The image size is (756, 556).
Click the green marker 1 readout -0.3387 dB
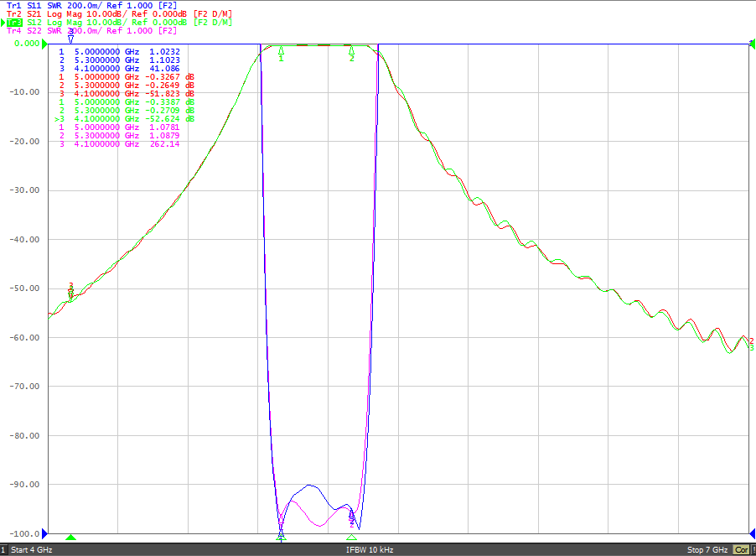point(169,102)
